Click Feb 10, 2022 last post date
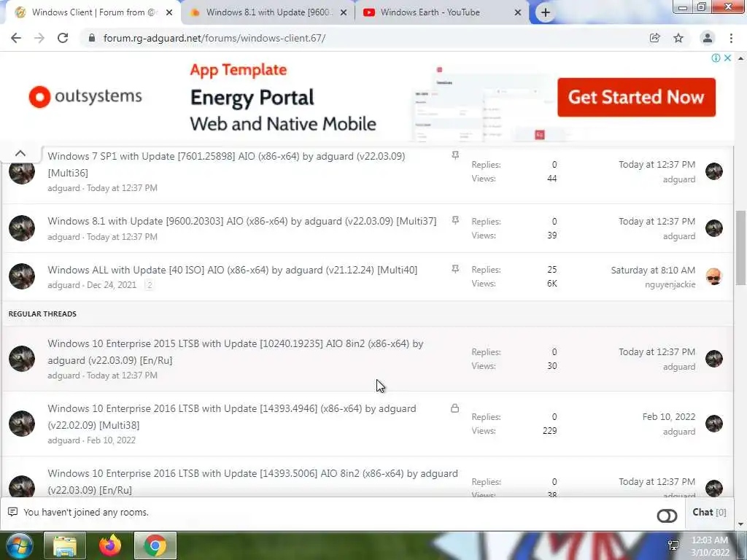Screen dimensions: 747x560 click(669, 416)
